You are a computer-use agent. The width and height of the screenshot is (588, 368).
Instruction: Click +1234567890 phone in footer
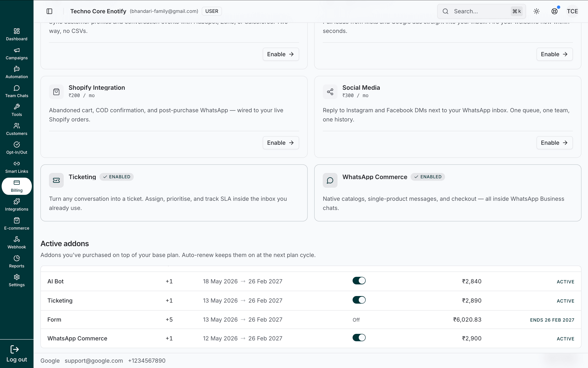[x=147, y=360]
